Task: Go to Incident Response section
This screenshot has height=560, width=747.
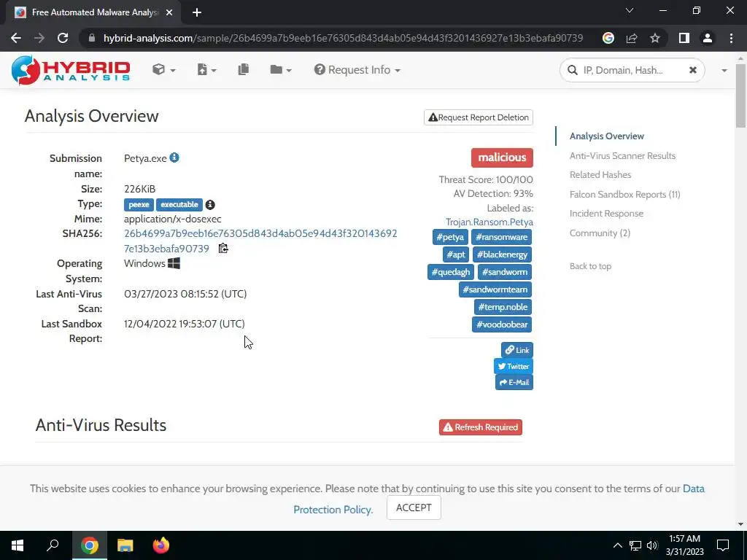Action: [x=606, y=214]
